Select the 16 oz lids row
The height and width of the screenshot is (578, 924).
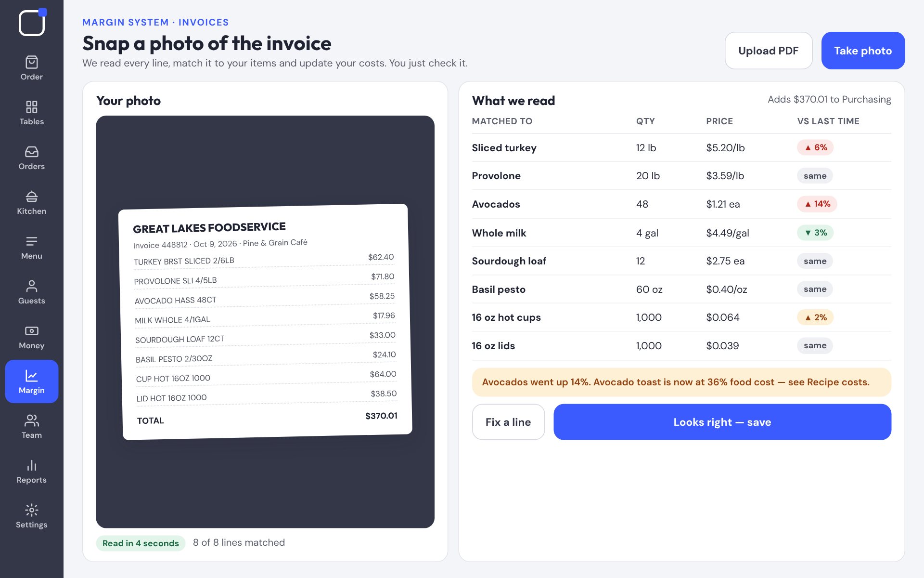pyautogui.click(x=681, y=346)
